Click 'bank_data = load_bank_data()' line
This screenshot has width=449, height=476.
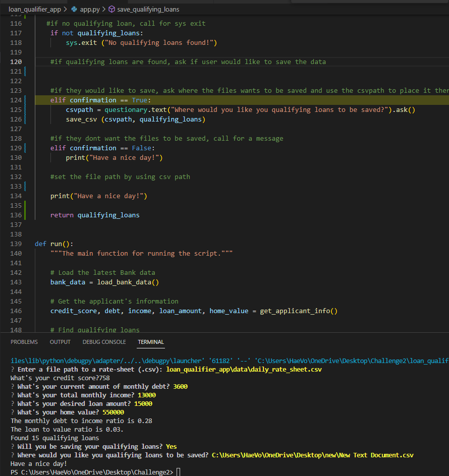104,282
